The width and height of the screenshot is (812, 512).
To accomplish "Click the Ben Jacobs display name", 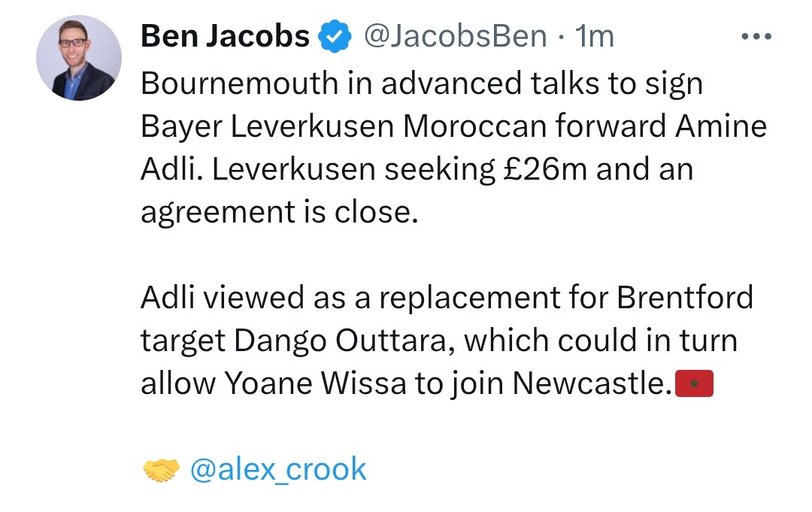I will 226,36.
